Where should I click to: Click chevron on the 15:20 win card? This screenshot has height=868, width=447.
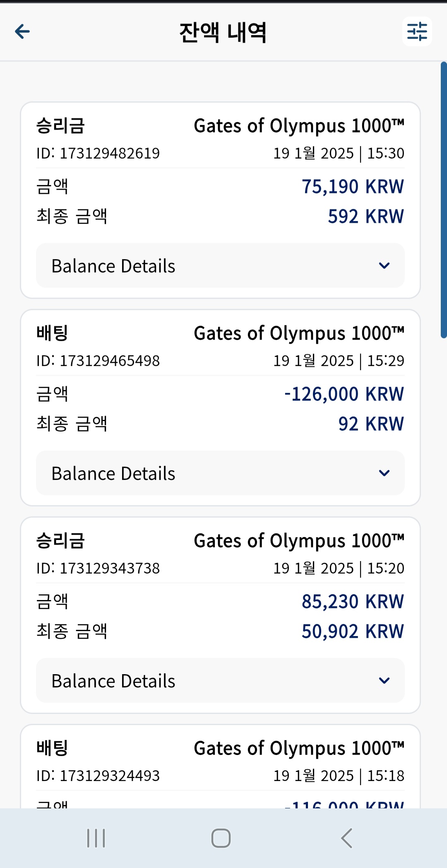tap(385, 680)
